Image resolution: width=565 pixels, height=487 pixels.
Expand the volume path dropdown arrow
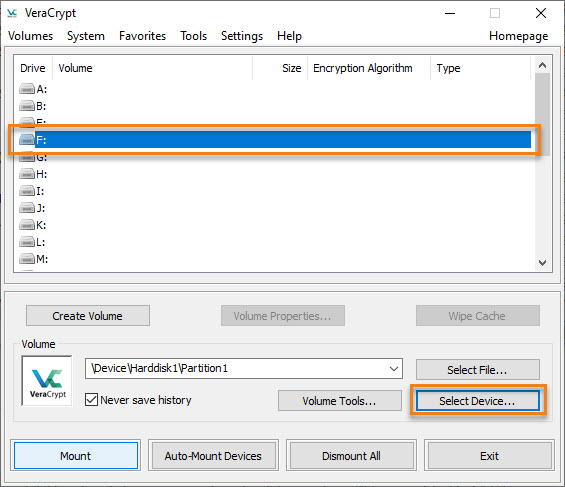[394, 368]
